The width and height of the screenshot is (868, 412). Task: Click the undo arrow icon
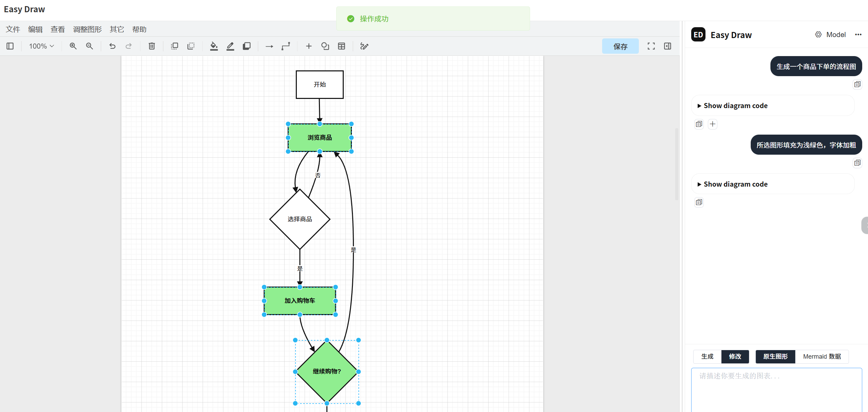tap(112, 46)
